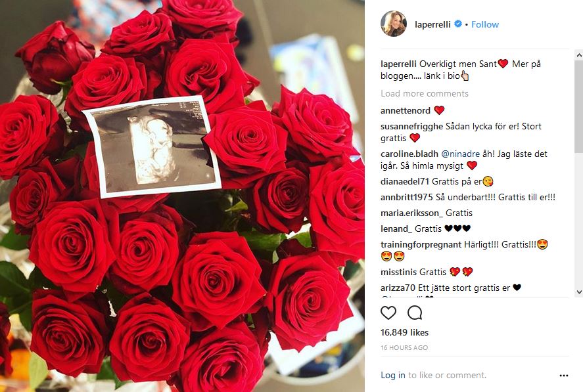This screenshot has width=583, height=392.
Task: Click the scrollbar up arrow in comments
Action: (579, 55)
